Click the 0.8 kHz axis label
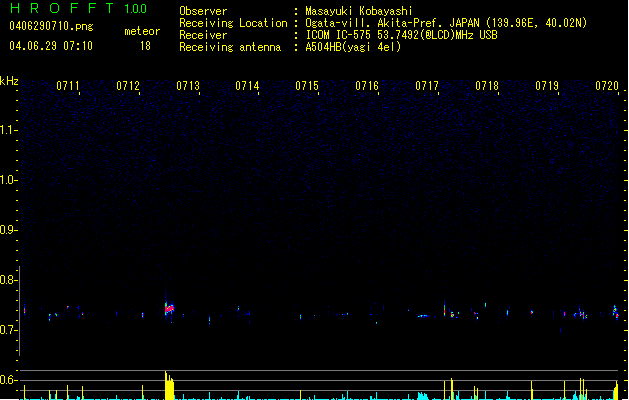This screenshot has height=400, width=629. pos(8,280)
